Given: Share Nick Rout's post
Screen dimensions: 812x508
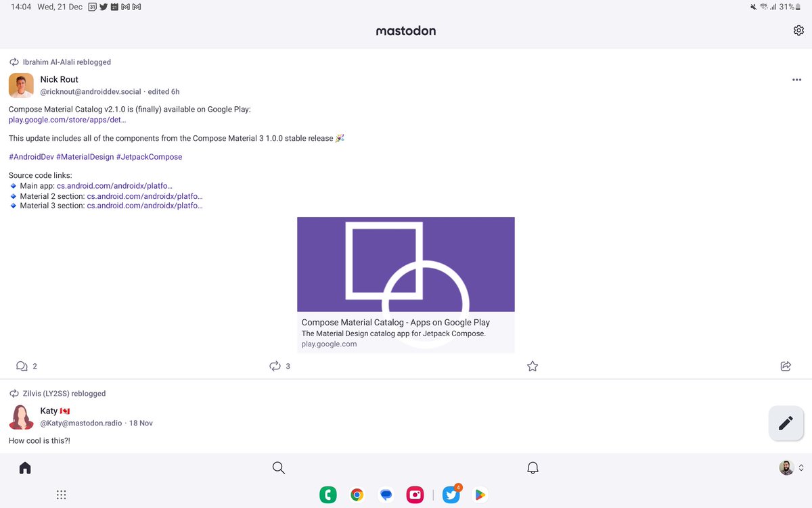Looking at the screenshot, I should [786, 366].
